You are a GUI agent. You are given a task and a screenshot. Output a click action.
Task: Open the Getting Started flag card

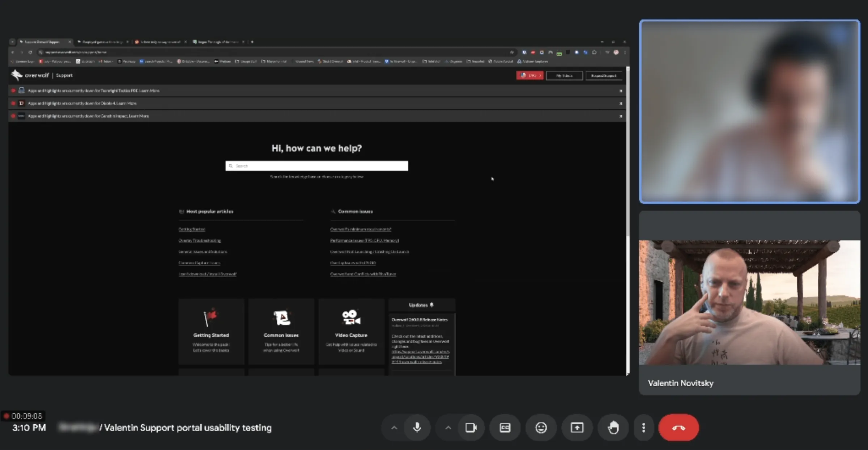pyautogui.click(x=211, y=331)
